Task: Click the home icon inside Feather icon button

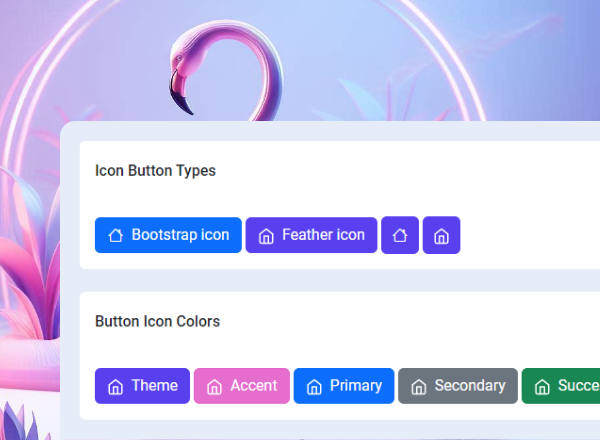Action: click(x=266, y=236)
